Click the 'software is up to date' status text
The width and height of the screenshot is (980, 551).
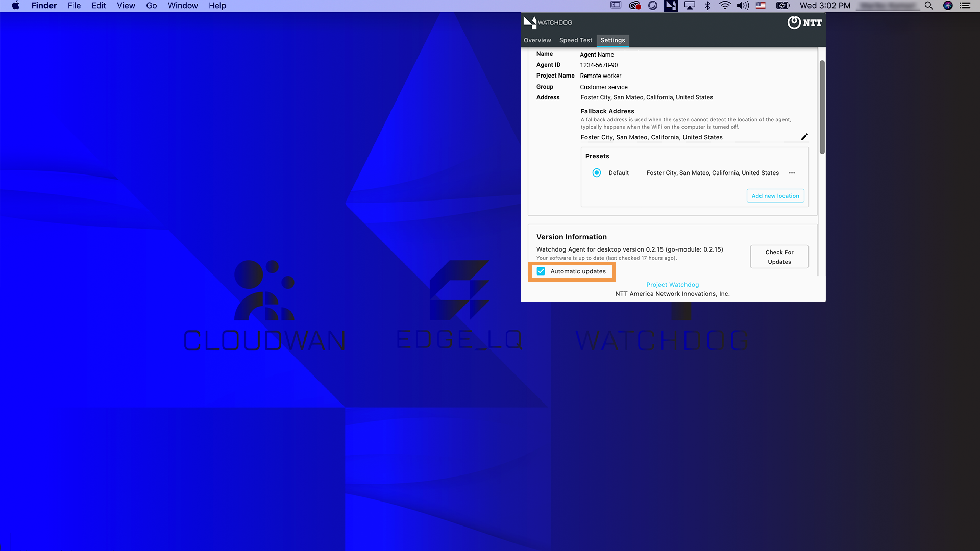[x=606, y=258]
